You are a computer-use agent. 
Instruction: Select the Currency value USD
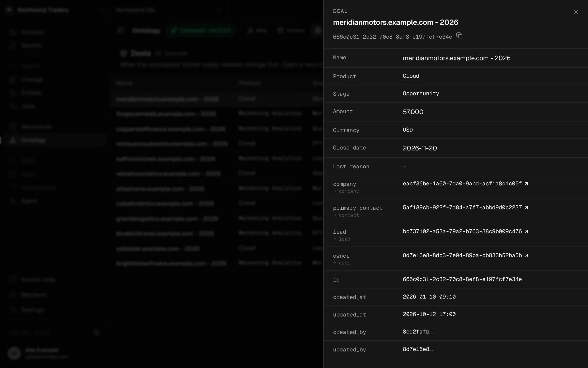click(x=408, y=130)
